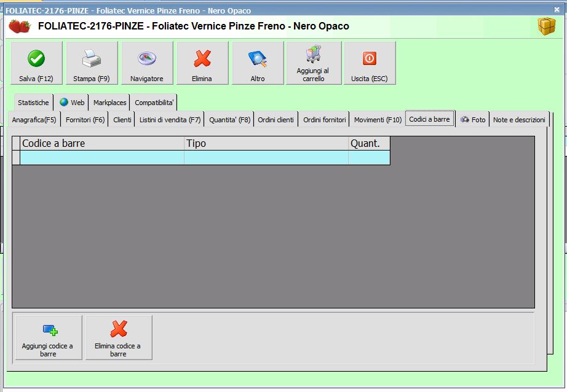Close the FOLIATEC-2176-PINZE window
The width and height of the screenshot is (567, 392).
pos(557,10)
